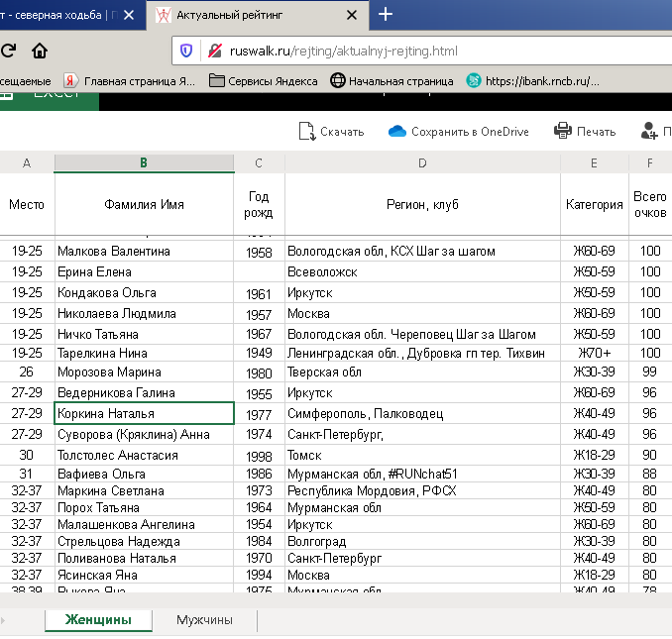Select cell Вафиева Ольга

pos(144,475)
